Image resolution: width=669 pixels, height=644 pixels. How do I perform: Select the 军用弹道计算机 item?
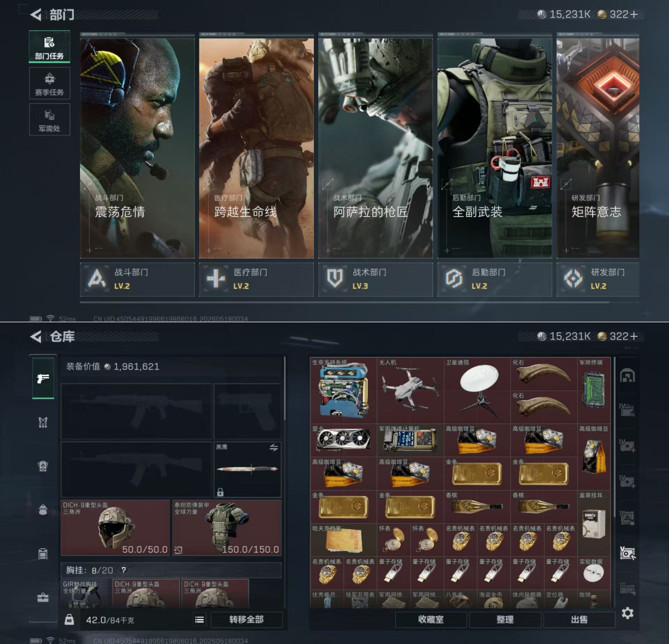(410, 440)
